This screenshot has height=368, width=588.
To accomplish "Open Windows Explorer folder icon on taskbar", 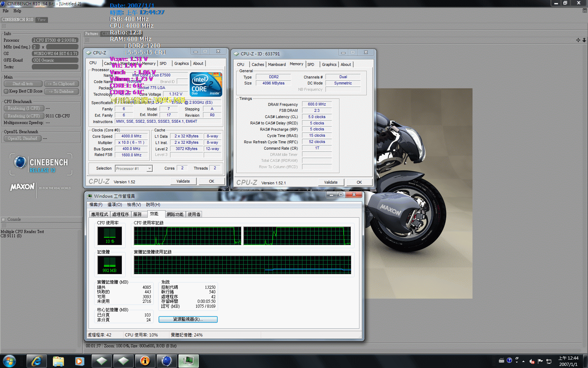I will click(x=58, y=361).
